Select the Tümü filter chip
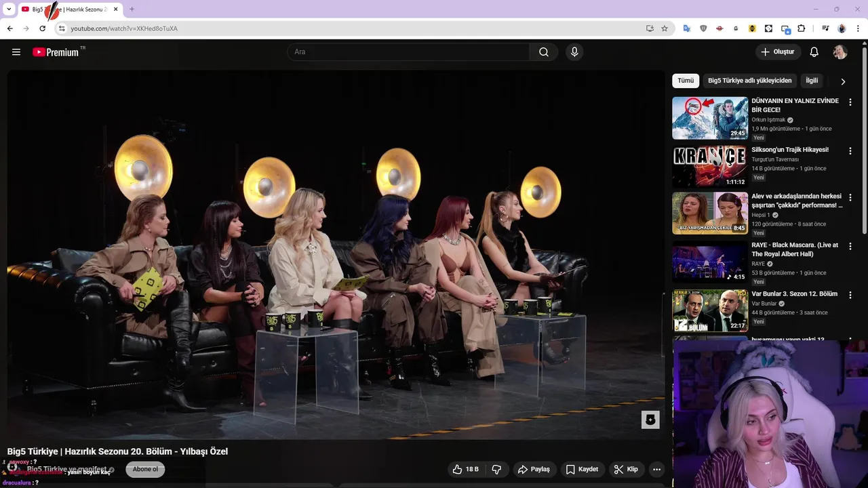868x488 pixels. [686, 81]
